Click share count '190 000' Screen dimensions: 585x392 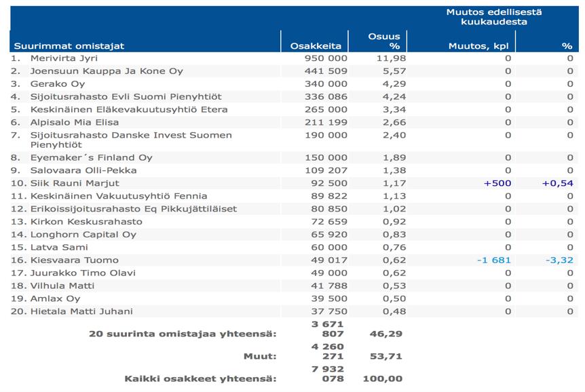(x=326, y=135)
